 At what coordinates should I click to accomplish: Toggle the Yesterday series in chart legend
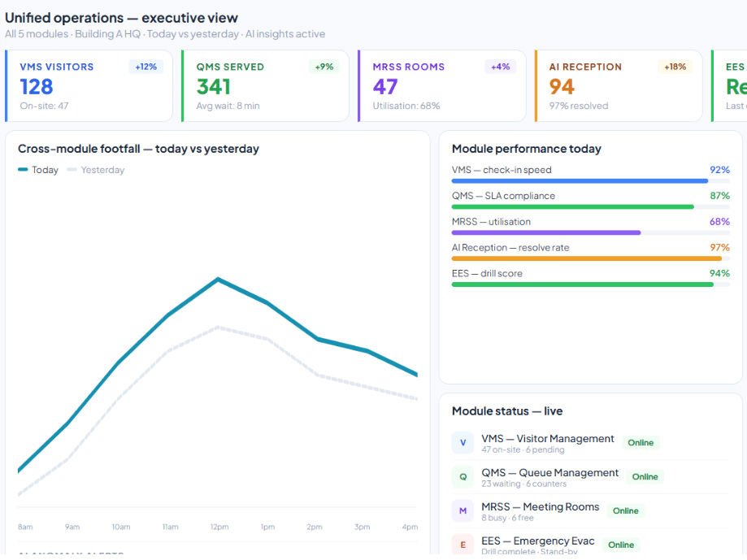(96, 170)
